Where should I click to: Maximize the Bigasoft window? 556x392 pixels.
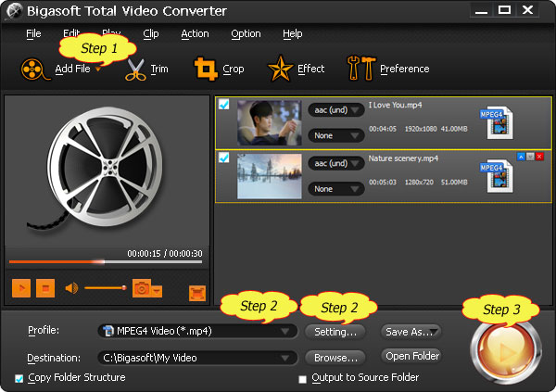click(504, 10)
